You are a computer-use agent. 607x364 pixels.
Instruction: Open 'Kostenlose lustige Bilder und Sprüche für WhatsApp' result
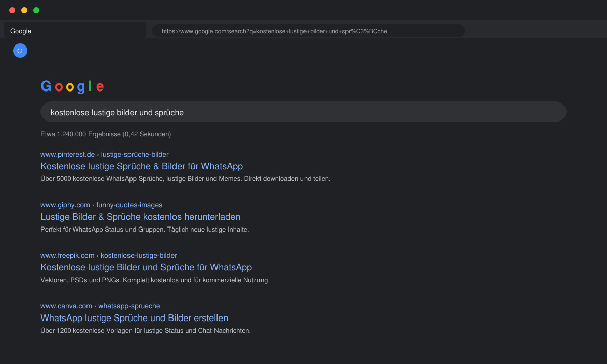[146, 267]
